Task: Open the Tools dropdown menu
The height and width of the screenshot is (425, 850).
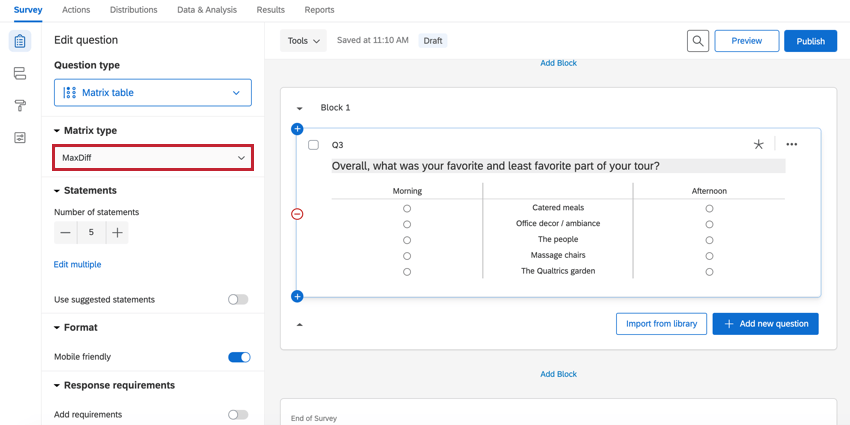Action: (303, 41)
